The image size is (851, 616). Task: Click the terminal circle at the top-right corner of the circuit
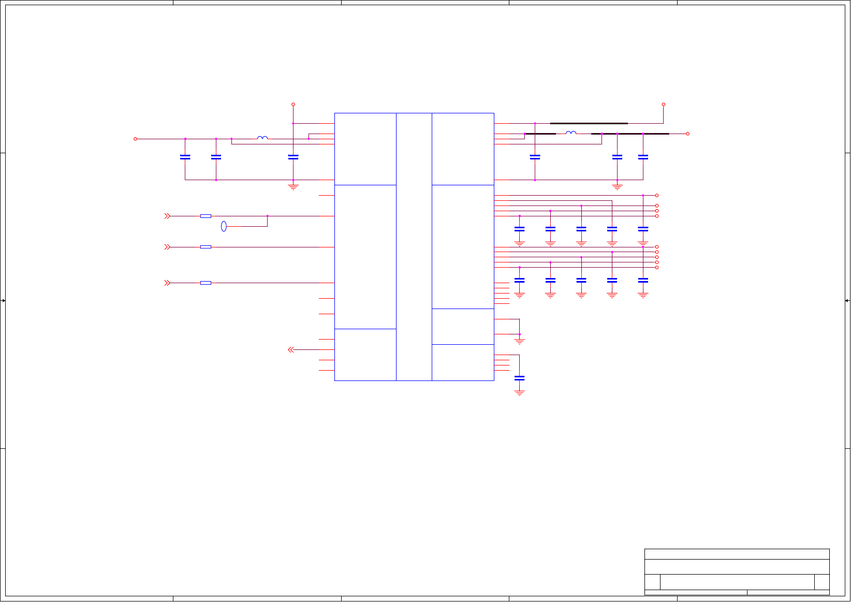coord(663,105)
